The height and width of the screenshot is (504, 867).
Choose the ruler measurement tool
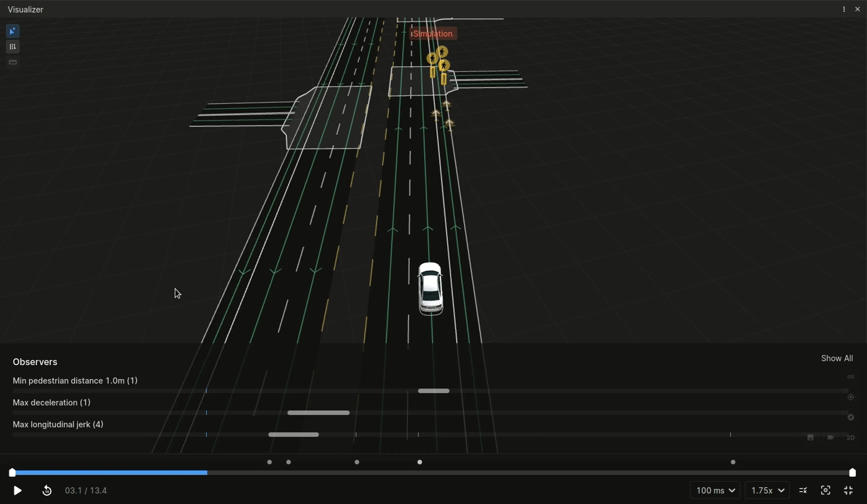13,62
